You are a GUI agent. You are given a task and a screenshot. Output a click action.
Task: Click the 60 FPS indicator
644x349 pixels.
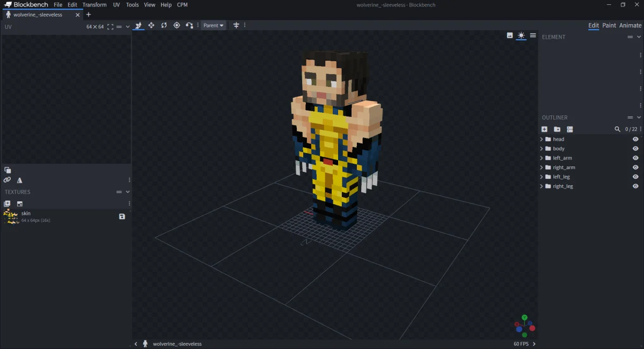(521, 344)
